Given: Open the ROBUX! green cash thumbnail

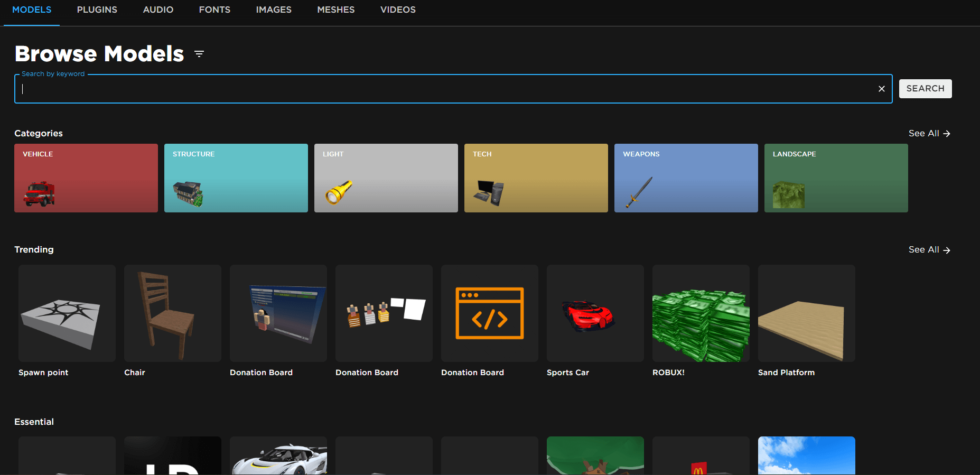Looking at the screenshot, I should coord(701,313).
